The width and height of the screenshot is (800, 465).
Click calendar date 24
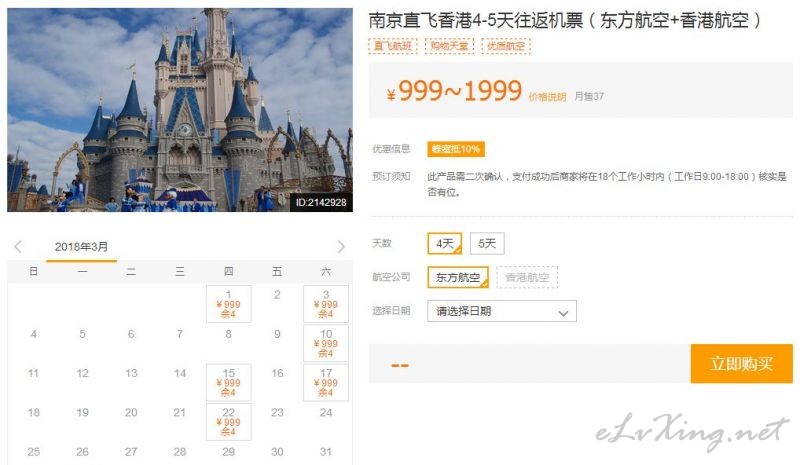coord(326,413)
